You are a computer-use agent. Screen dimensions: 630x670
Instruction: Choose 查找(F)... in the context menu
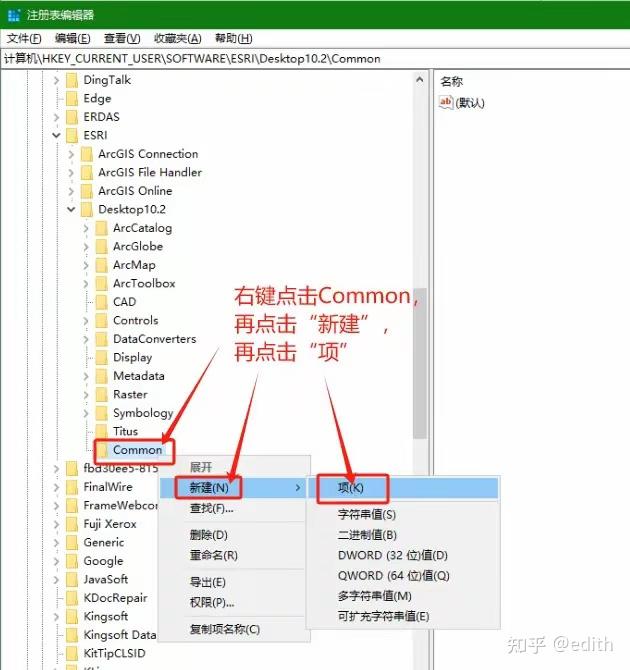(x=212, y=508)
